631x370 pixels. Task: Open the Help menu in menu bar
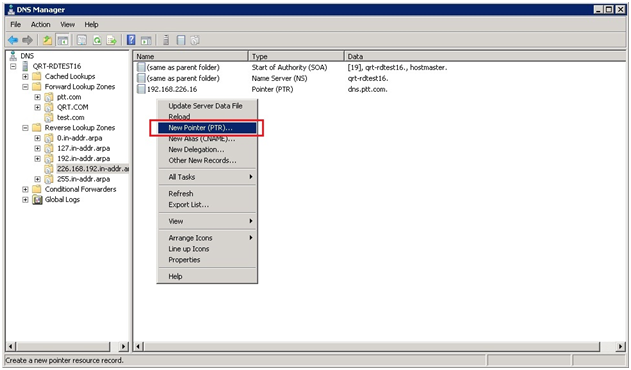coord(91,25)
